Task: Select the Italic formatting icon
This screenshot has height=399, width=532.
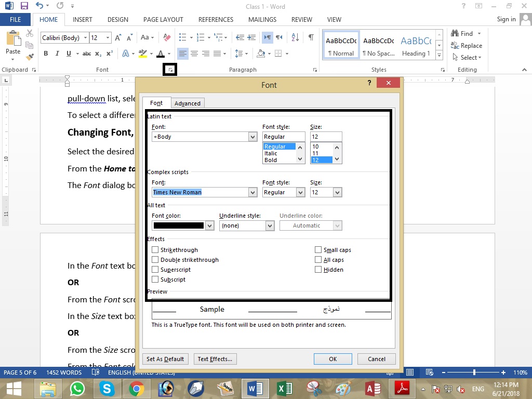Action: pos(57,53)
